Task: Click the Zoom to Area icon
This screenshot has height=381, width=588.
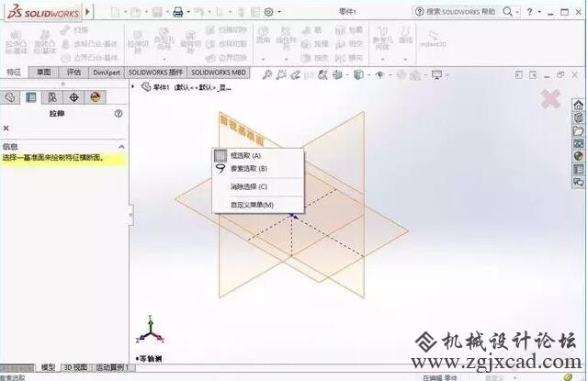Action: point(281,74)
